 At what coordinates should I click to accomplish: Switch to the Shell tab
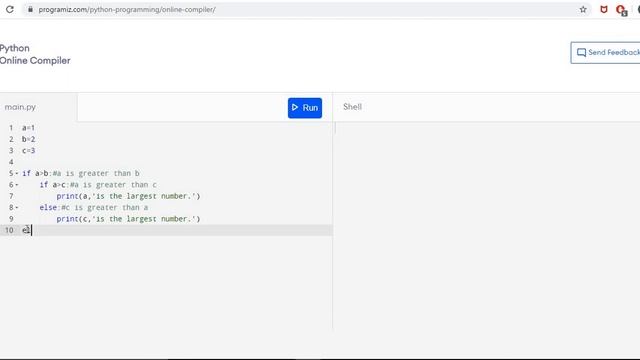click(x=352, y=107)
